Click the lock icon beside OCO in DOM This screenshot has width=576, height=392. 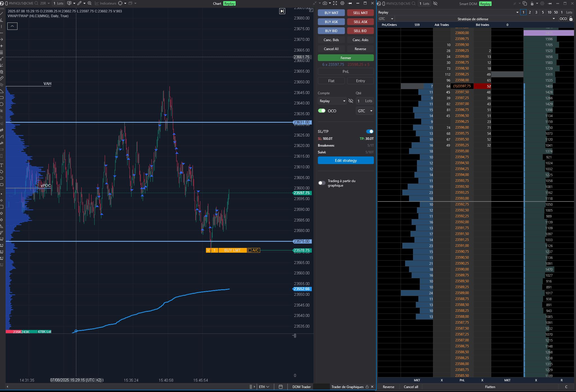pyautogui.click(x=571, y=19)
